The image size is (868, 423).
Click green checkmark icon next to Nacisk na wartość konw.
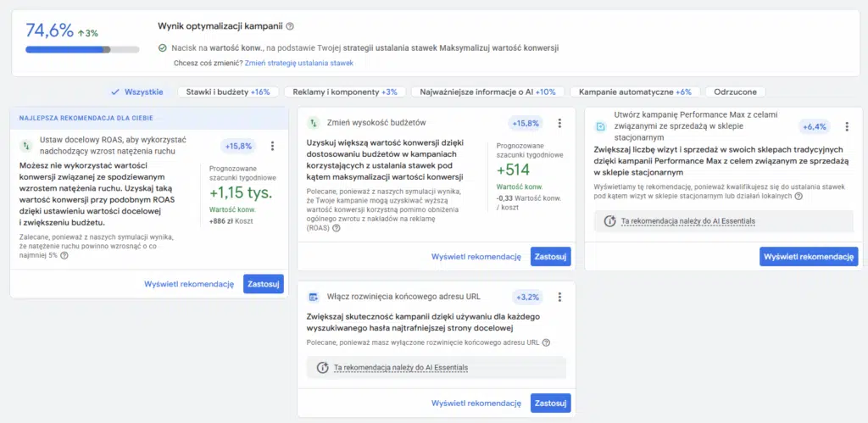coord(162,48)
